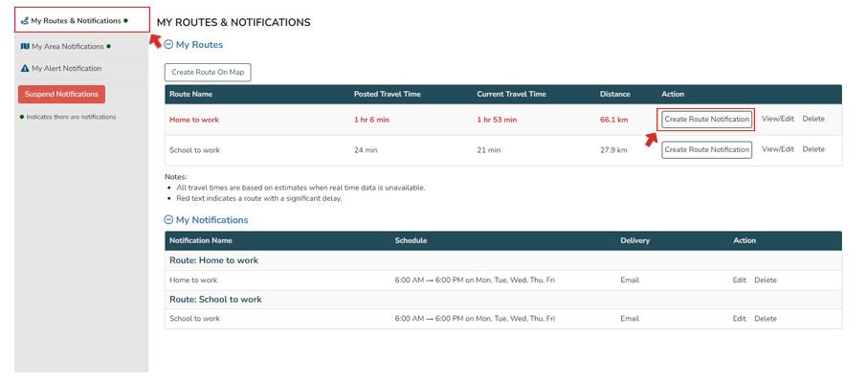Click the Route Name column header

tap(191, 94)
